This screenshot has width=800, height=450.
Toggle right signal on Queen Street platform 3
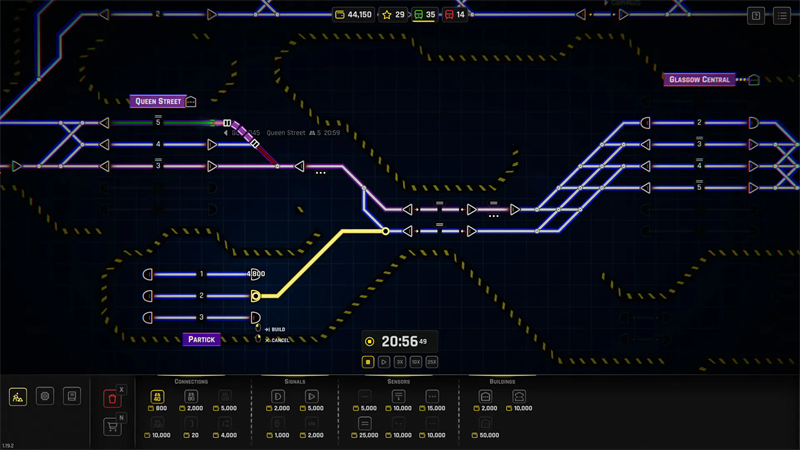pyautogui.click(x=212, y=166)
